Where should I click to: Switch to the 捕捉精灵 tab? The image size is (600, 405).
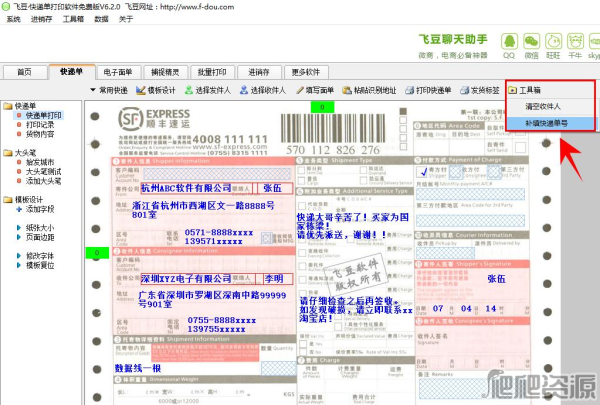point(165,72)
